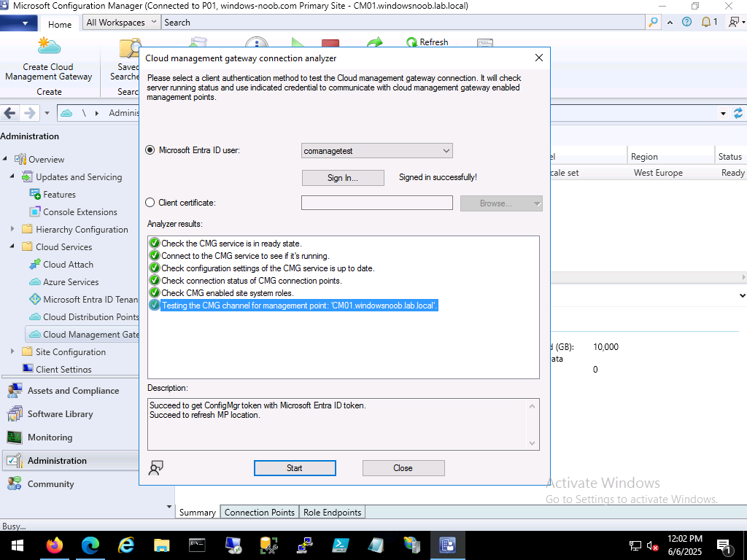Select the Client certificate radio button
The height and width of the screenshot is (560, 747).
tap(150, 203)
